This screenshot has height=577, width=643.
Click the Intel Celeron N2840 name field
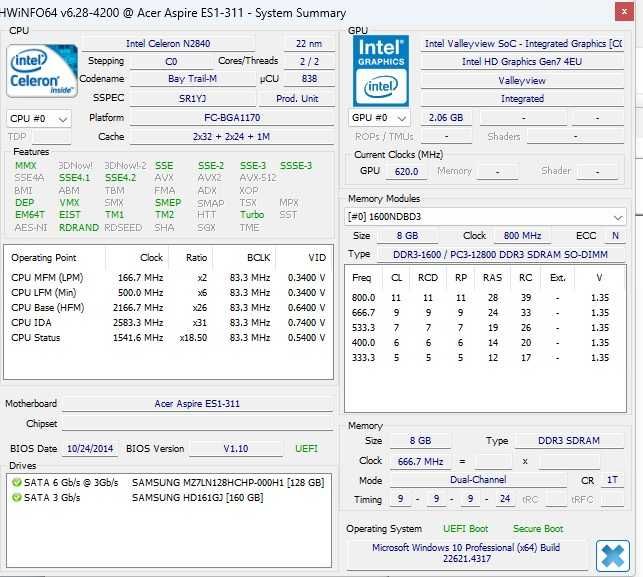[x=168, y=43]
